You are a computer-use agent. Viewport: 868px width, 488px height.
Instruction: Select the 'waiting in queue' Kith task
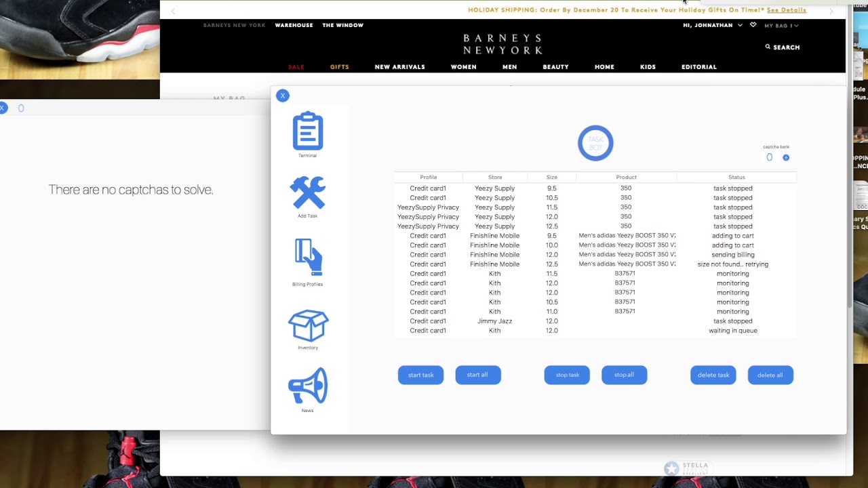point(595,331)
